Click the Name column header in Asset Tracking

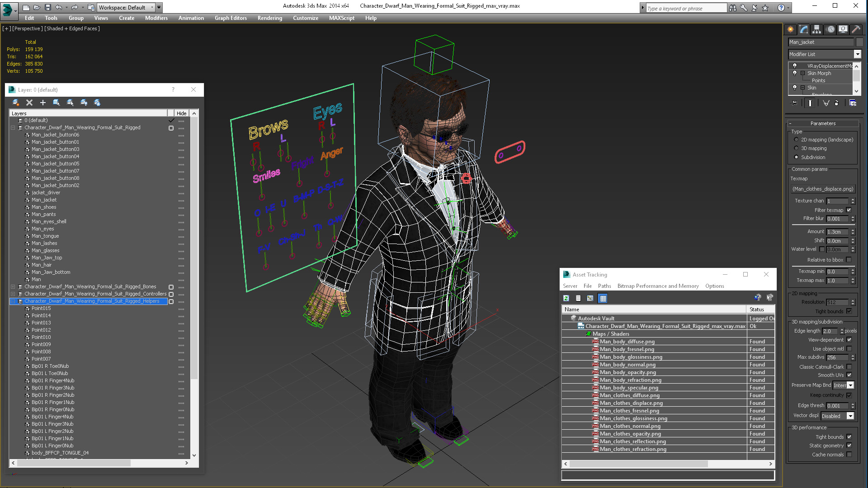click(x=654, y=310)
